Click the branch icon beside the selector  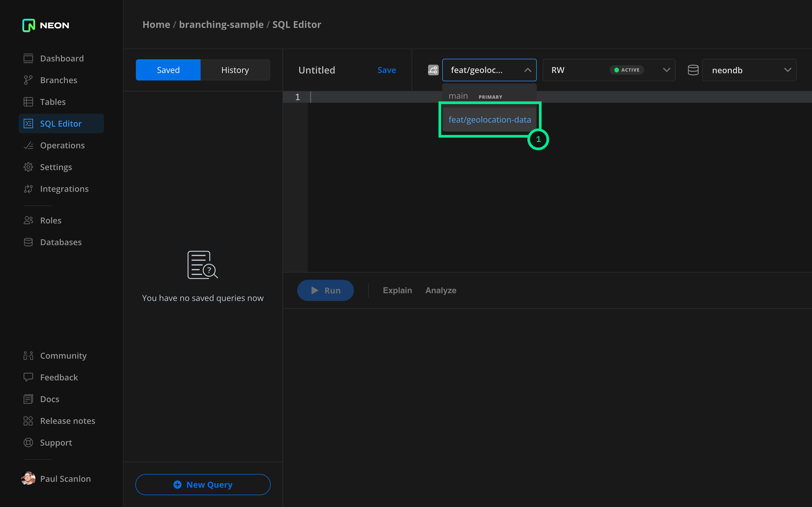click(433, 70)
